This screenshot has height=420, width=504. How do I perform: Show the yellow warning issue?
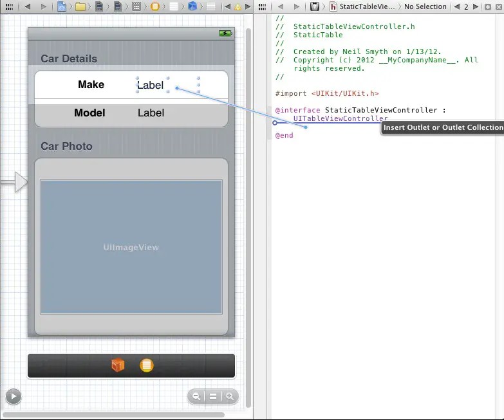(x=238, y=6)
